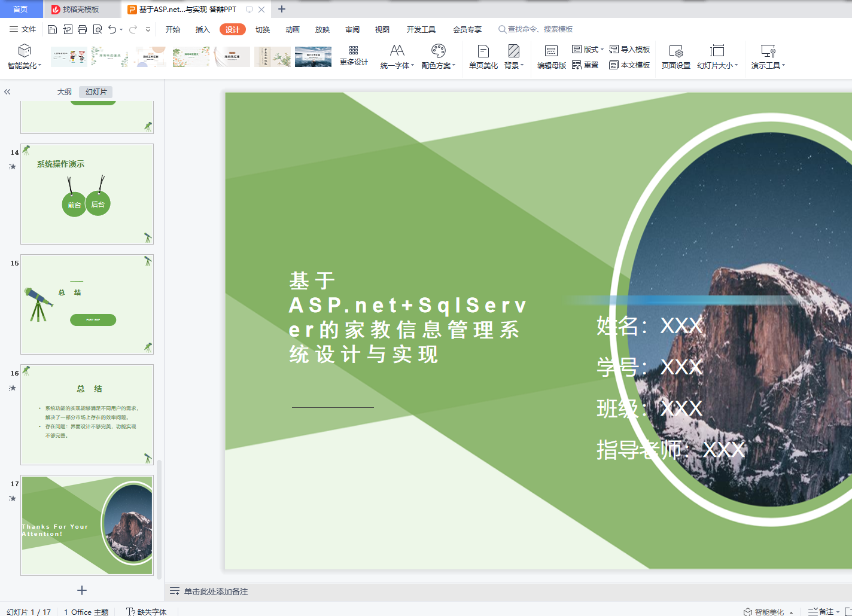Close the 答辩PPT document tab
Image resolution: width=852 pixels, height=616 pixels.
click(261, 10)
